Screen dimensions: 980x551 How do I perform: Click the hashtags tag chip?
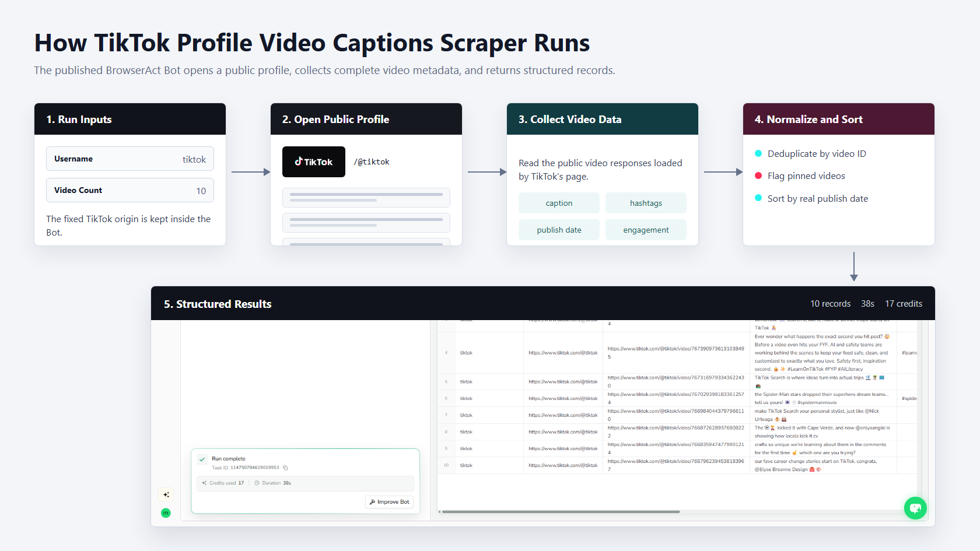[x=646, y=203]
